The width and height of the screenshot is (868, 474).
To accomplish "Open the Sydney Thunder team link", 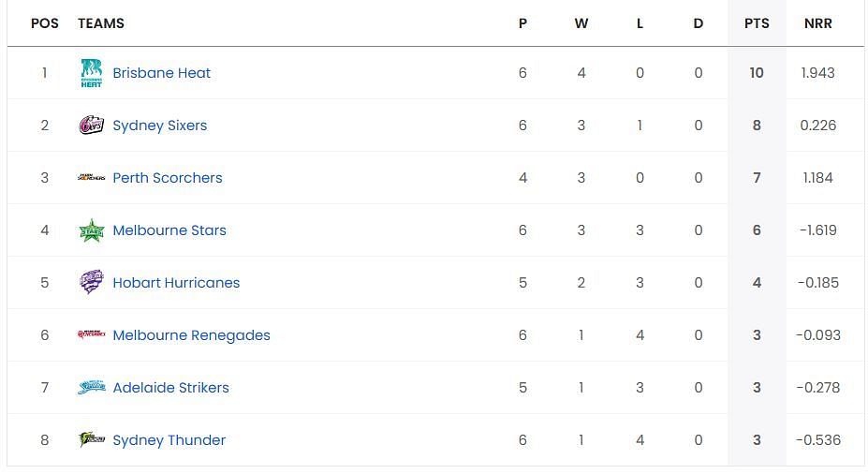I will click(x=169, y=440).
